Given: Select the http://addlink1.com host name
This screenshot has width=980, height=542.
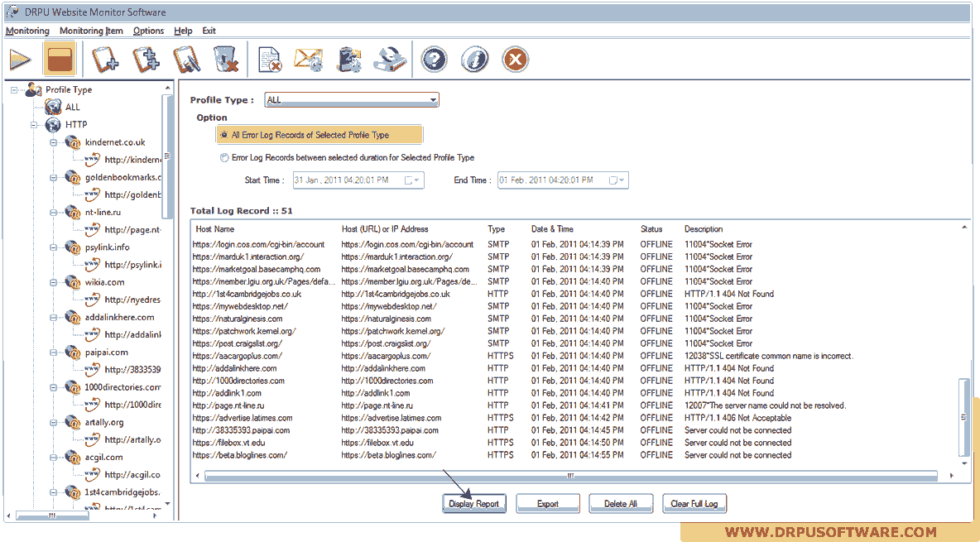Looking at the screenshot, I should (227, 393).
